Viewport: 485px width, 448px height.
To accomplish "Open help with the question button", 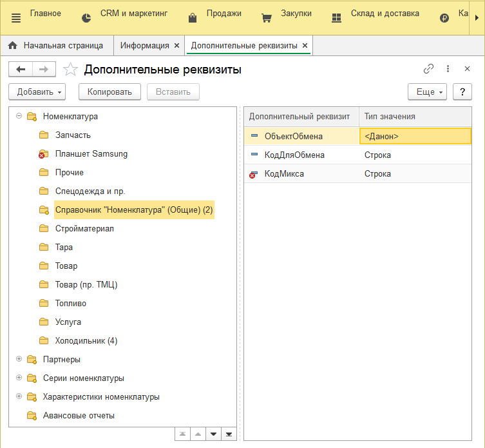I will pyautogui.click(x=462, y=92).
